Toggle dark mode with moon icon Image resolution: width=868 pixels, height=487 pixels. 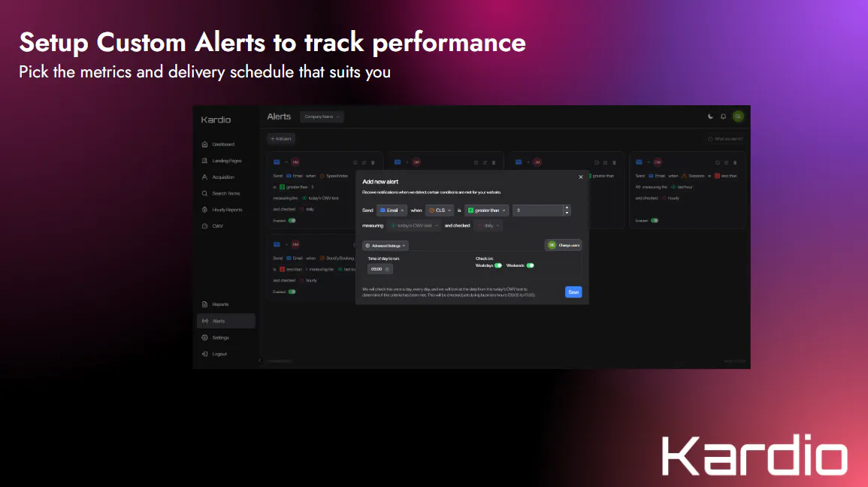pos(710,116)
